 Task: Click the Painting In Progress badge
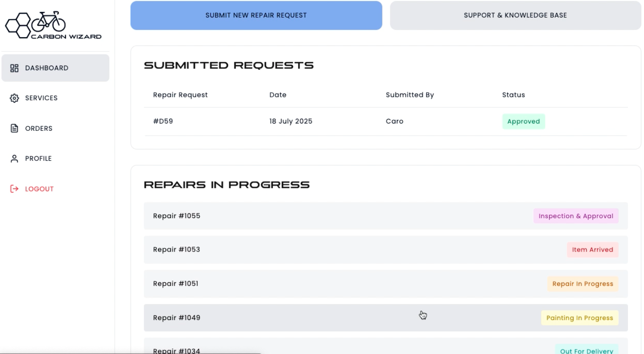(579, 318)
